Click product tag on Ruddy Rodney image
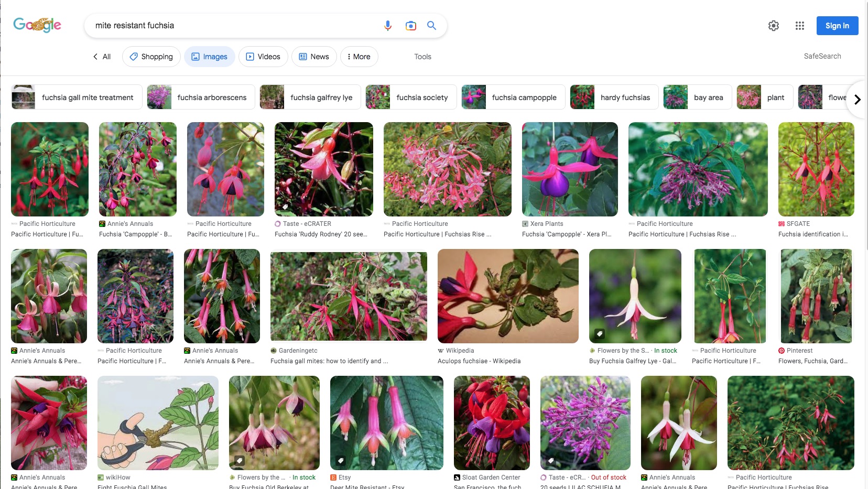The image size is (868, 489). point(285,207)
